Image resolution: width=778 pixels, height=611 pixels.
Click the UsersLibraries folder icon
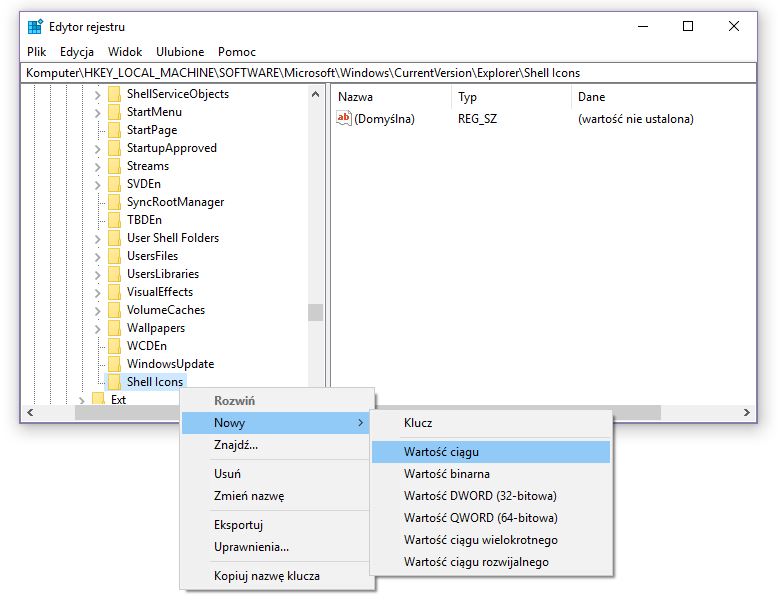point(114,273)
